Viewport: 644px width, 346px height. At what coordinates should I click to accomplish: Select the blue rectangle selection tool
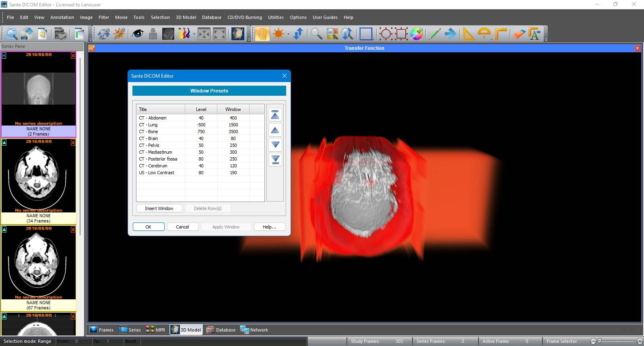[366, 34]
